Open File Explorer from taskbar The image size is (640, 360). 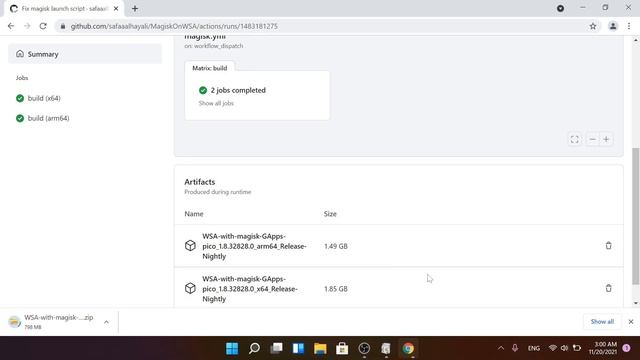[320, 349]
